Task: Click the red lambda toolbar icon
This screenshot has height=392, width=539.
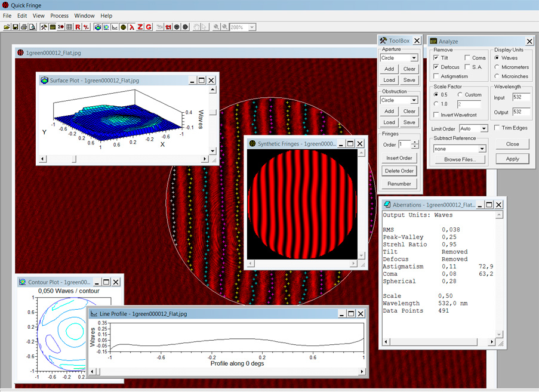Action: 132,27
